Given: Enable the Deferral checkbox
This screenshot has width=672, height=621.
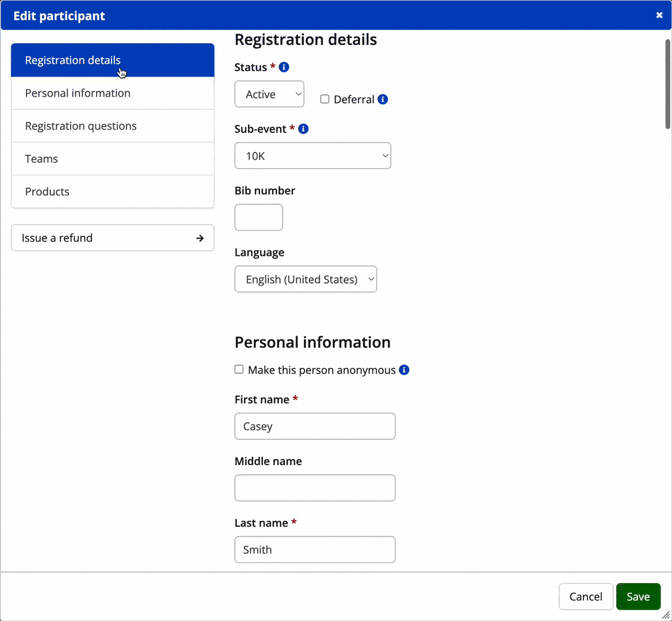Looking at the screenshot, I should [x=325, y=99].
